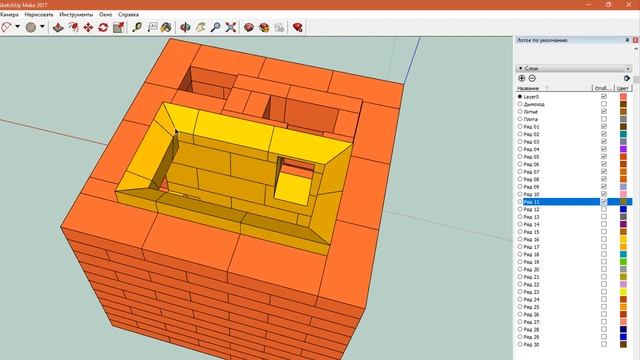Pin the default tray panel
Screen dimensions: 640x360
click(x=627, y=40)
